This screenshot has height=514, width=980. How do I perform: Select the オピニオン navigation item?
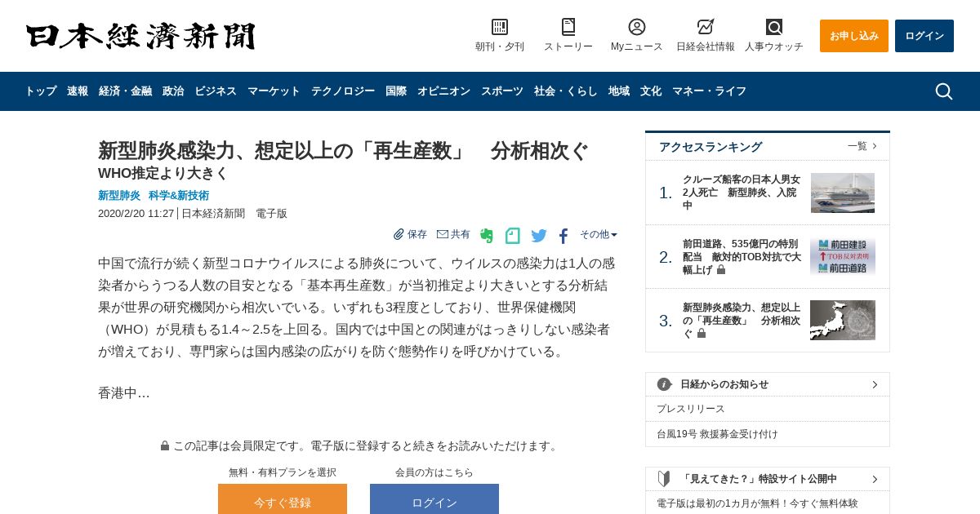tap(443, 91)
